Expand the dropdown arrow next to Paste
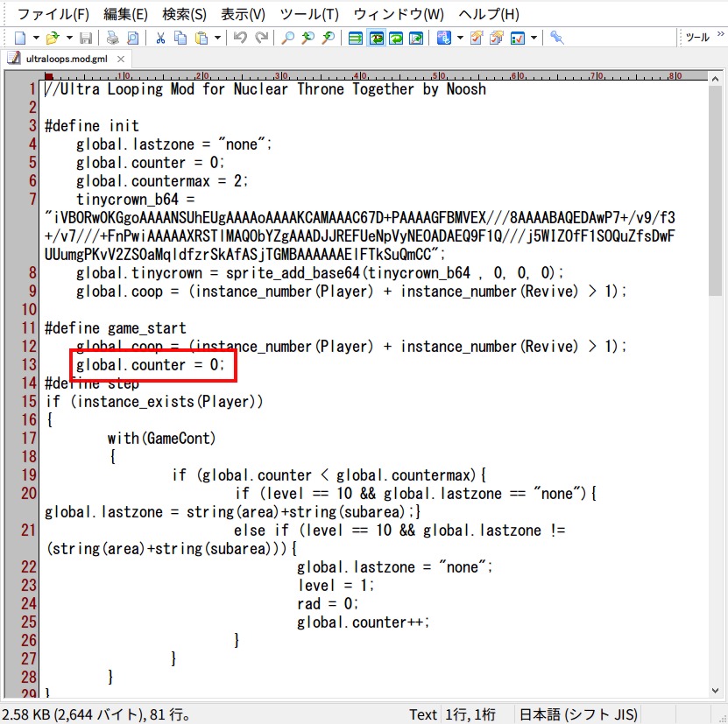 [x=217, y=38]
